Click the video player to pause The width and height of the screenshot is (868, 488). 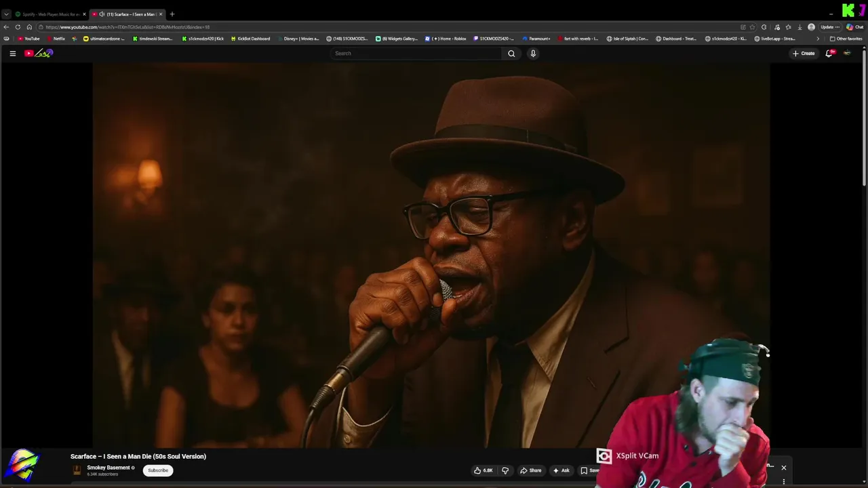tap(431, 256)
